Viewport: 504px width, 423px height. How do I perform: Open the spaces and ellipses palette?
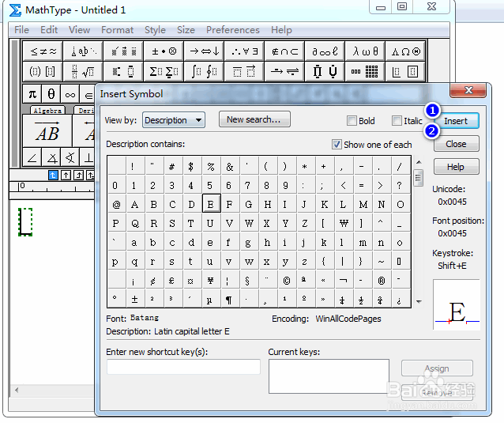[x=83, y=51]
